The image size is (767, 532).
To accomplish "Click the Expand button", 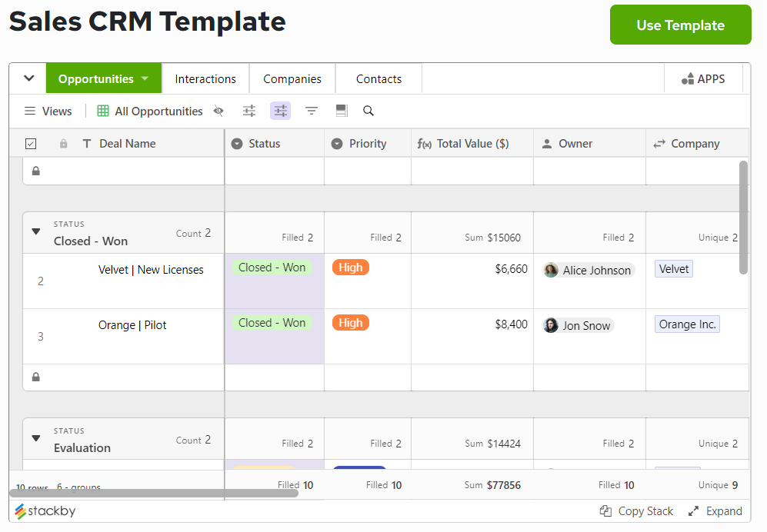I will [715, 511].
